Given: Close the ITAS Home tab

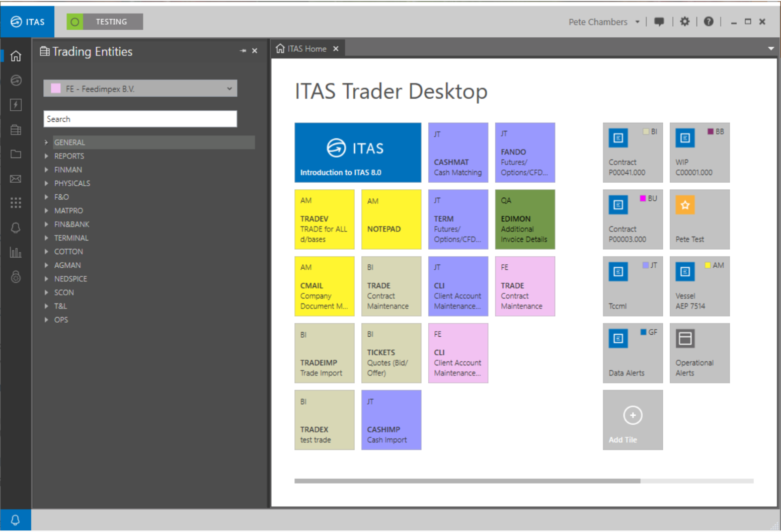Looking at the screenshot, I should (x=336, y=49).
